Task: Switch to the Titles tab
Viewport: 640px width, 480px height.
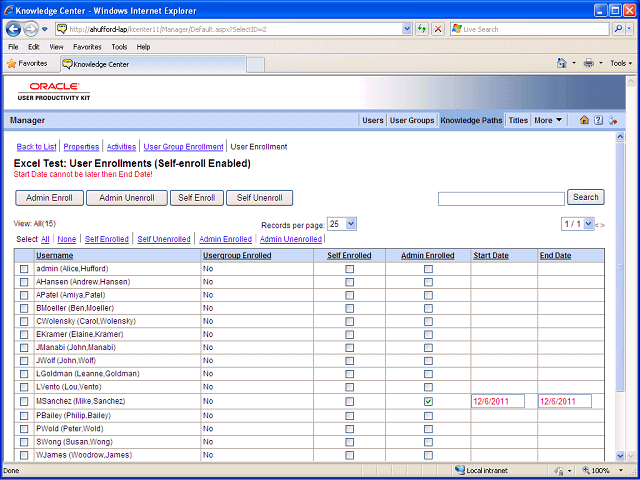Action: click(518, 120)
